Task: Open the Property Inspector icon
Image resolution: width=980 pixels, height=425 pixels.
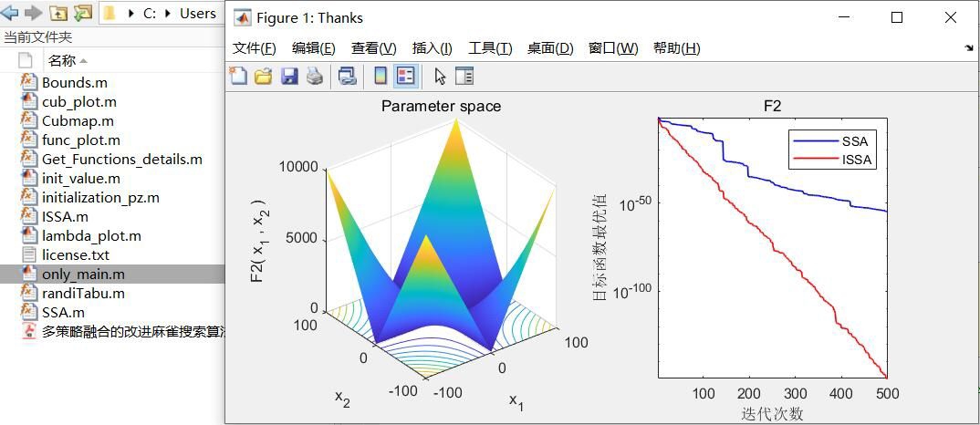Action: click(464, 77)
